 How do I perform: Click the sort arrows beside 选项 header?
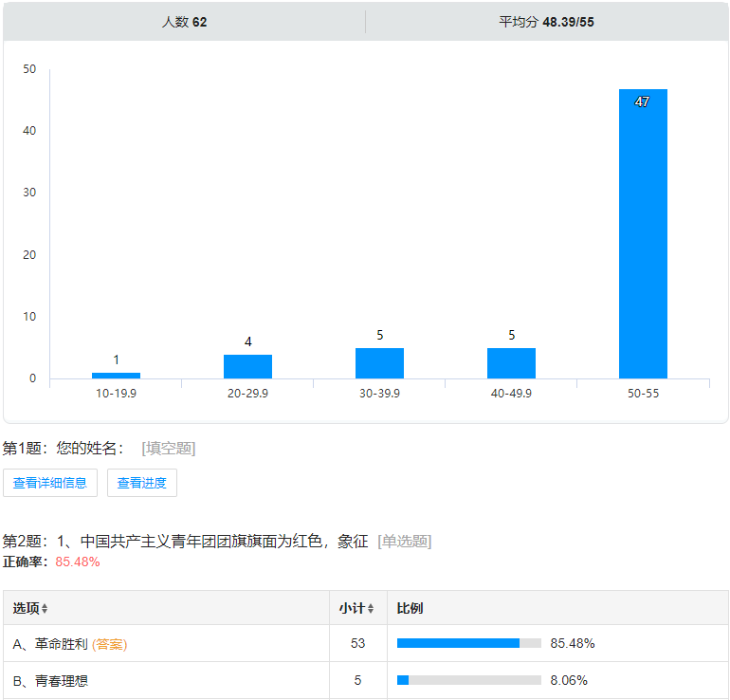click(45, 608)
